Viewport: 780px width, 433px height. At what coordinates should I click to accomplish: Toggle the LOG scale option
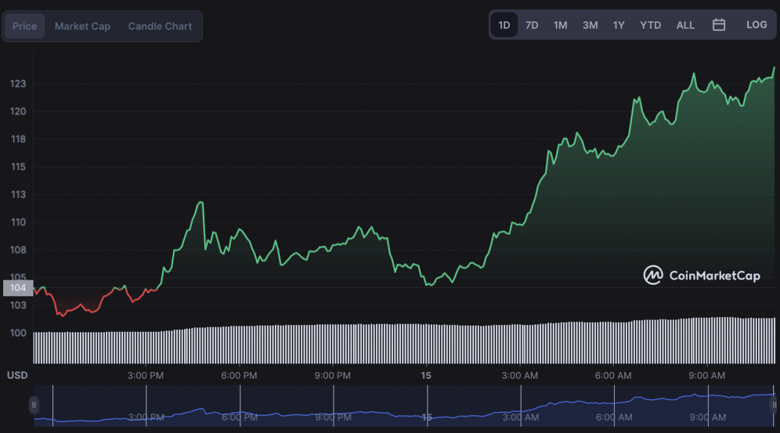756,25
